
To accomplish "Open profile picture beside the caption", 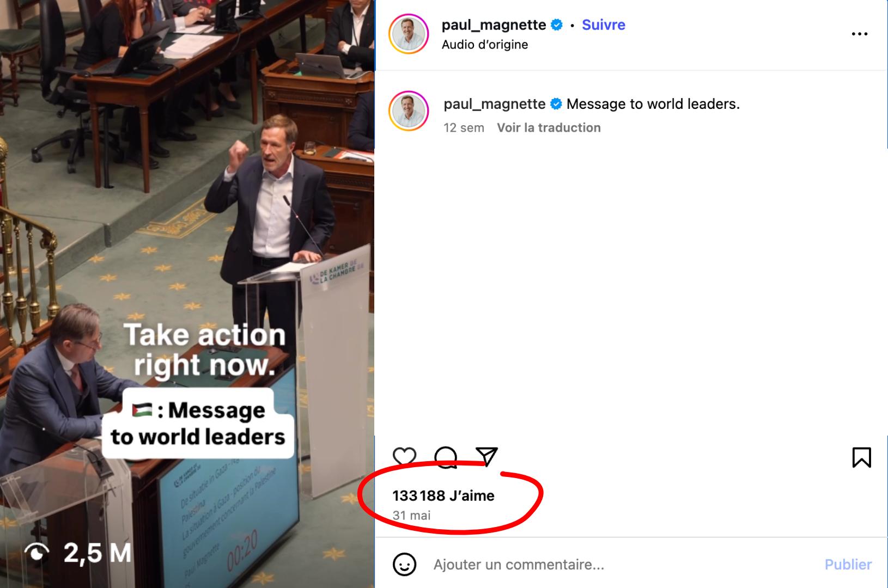I will pos(409,111).
